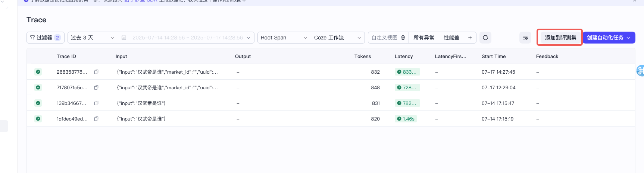
Task: Switch to the 性能差 view
Action: [x=451, y=38]
